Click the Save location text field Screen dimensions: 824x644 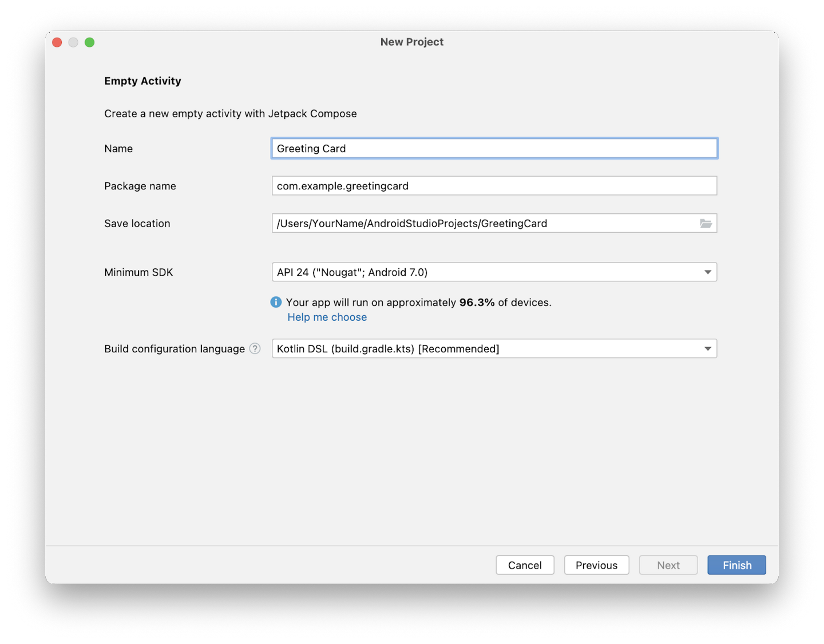coord(486,223)
